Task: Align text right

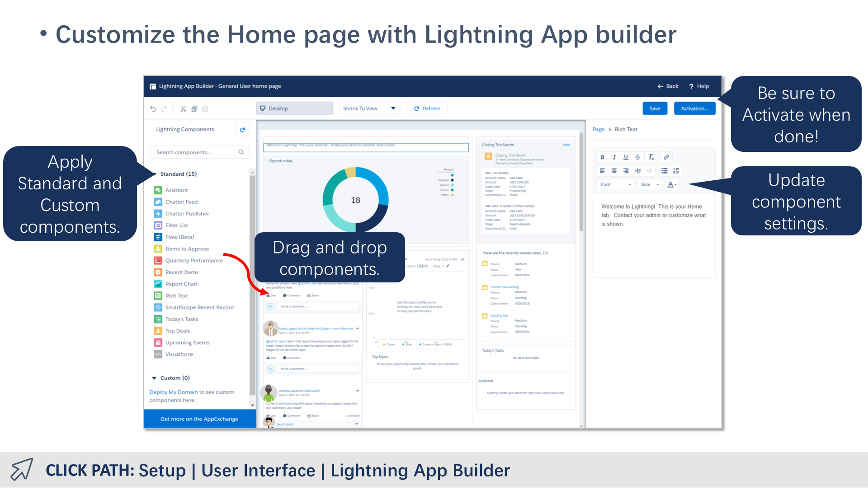Action: (x=626, y=171)
